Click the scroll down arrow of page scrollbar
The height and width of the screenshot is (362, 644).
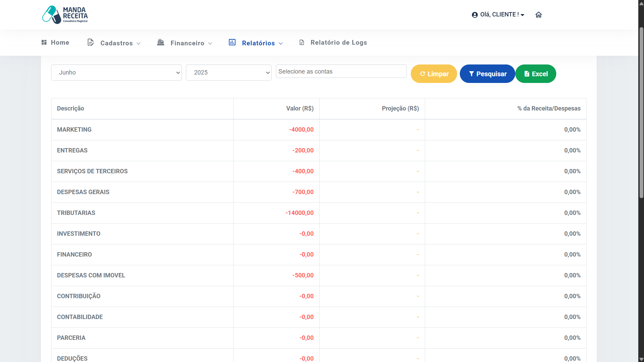641,359
